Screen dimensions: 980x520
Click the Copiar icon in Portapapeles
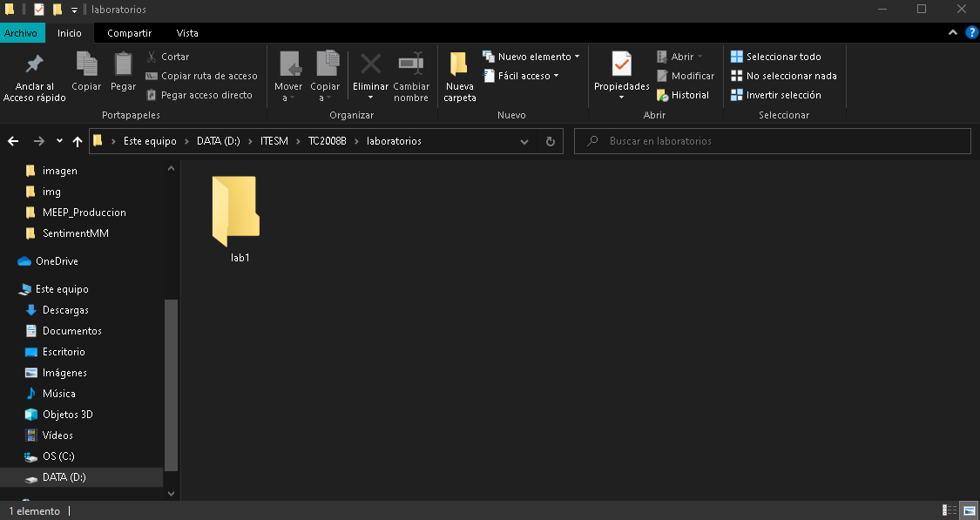[86, 66]
